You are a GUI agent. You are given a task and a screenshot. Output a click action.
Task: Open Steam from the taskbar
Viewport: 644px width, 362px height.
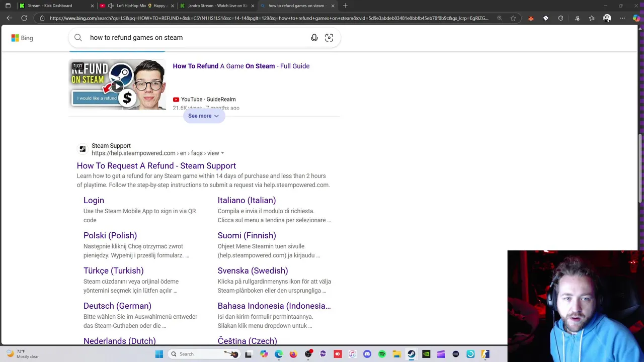point(412,354)
